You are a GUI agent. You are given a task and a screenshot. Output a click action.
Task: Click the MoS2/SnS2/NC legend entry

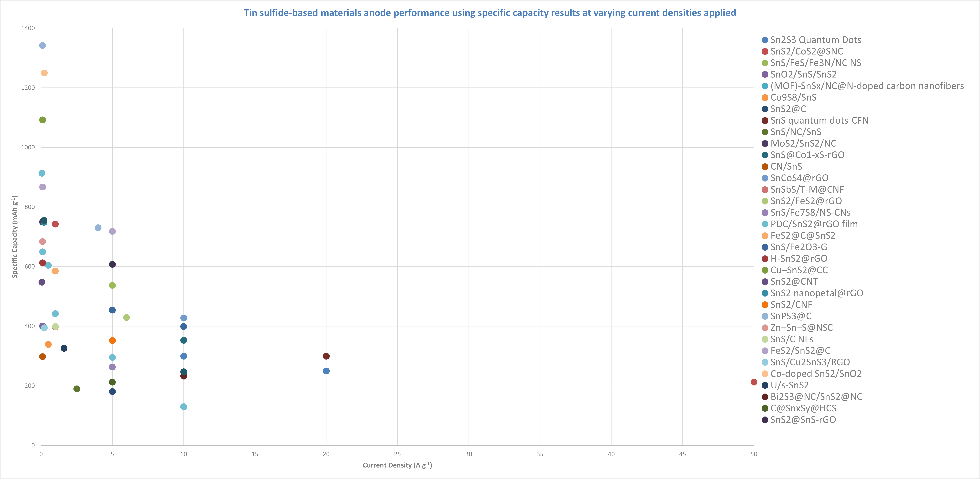coord(803,144)
